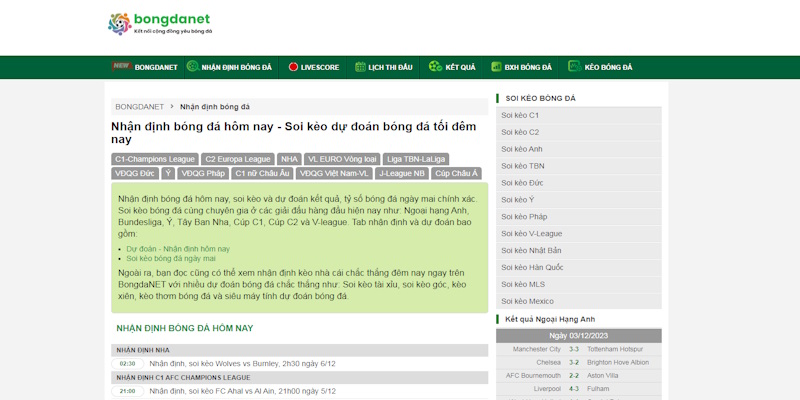Open Kèo bóng đá menu
800x400 pixels.
pyautogui.click(x=608, y=67)
